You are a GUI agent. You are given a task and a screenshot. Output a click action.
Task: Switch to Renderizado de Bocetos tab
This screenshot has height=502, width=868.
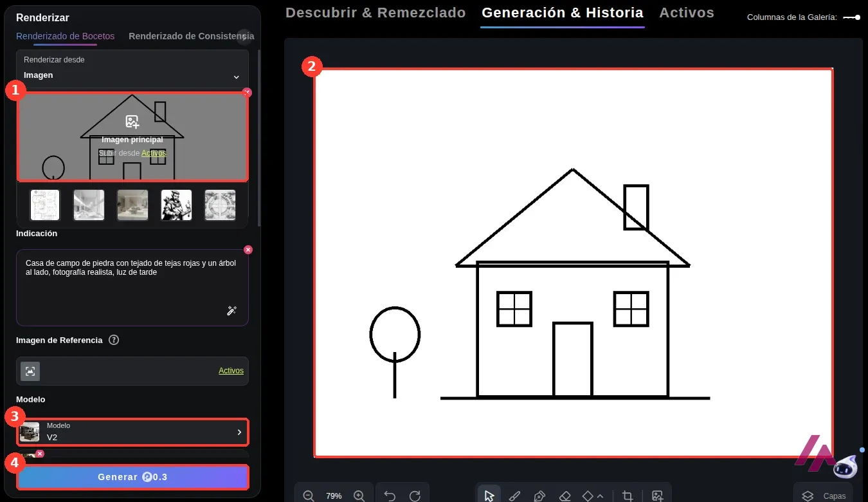tap(66, 36)
